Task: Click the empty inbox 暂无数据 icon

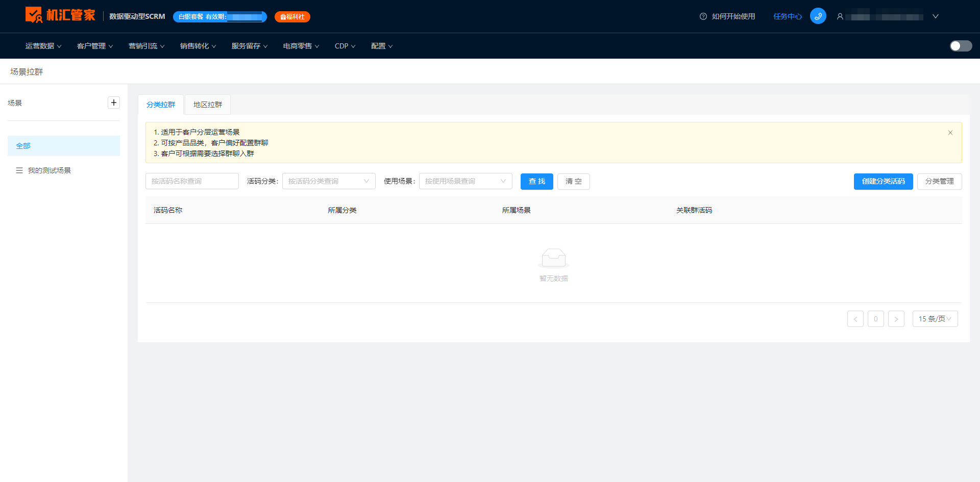Action: tap(554, 258)
